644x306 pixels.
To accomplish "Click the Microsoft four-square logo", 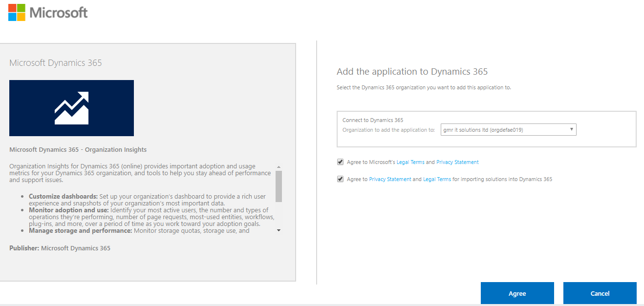I will [17, 12].
